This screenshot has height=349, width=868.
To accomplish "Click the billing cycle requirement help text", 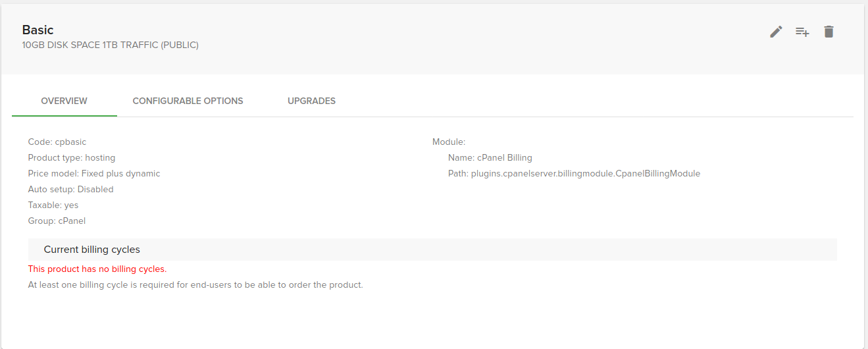I will (x=195, y=284).
